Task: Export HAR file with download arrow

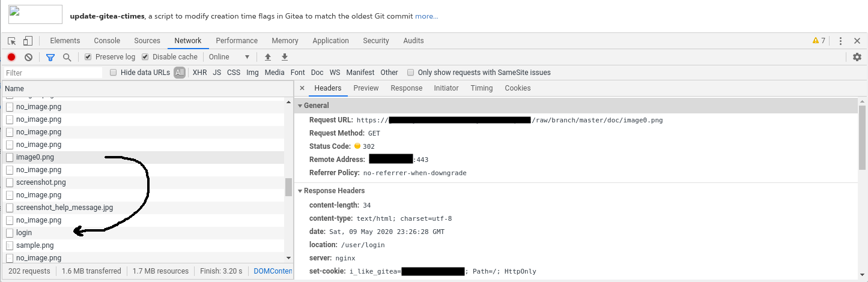Action: (285, 57)
